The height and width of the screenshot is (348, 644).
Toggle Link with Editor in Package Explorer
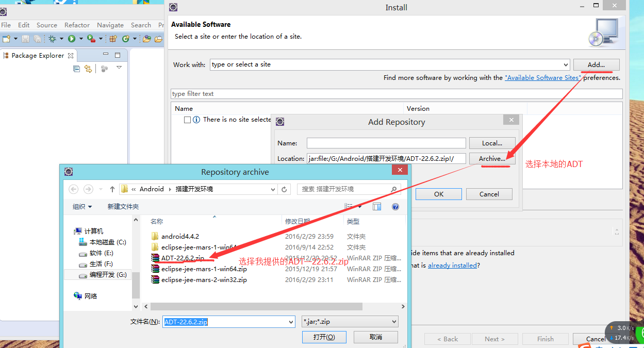88,69
